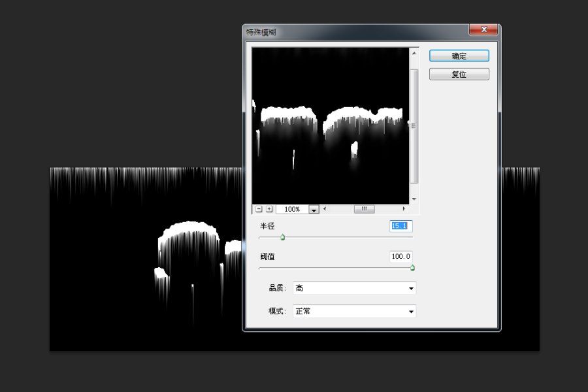Click the 半径 radius value field

pos(401,226)
